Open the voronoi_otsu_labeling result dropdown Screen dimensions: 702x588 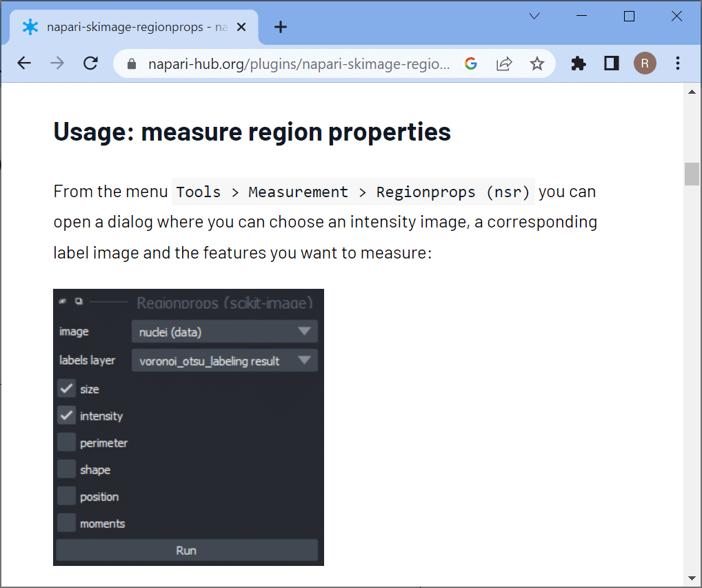[x=224, y=361]
